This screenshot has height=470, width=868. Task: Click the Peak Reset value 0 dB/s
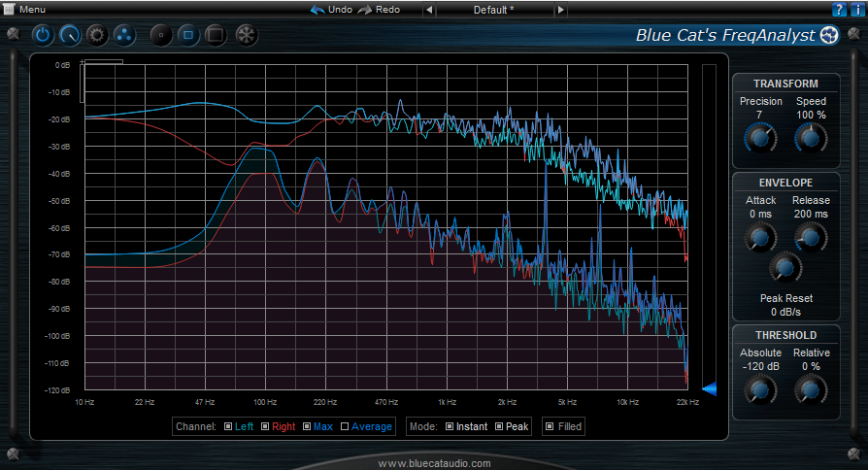click(x=786, y=312)
